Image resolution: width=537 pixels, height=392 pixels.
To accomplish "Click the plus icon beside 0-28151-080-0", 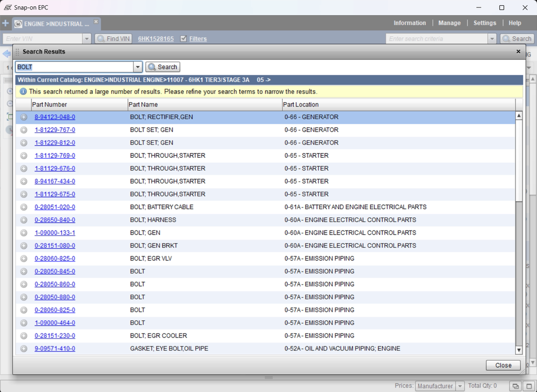I will [24, 246].
